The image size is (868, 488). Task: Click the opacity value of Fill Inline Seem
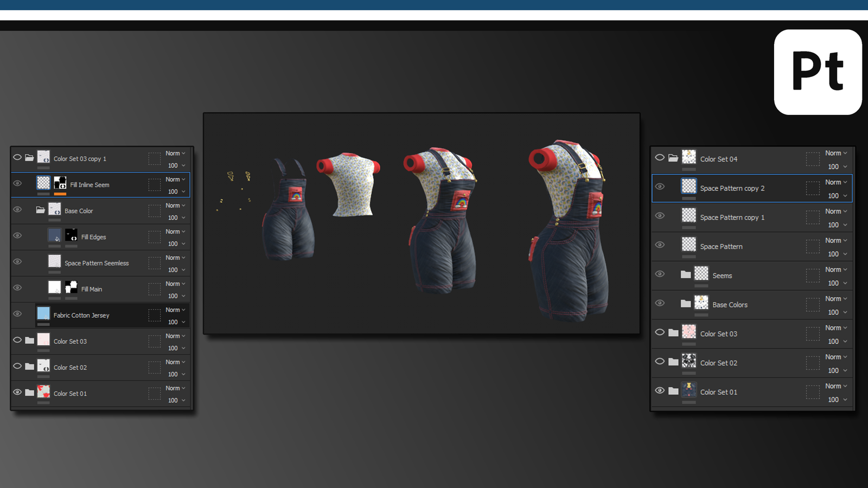coord(173,191)
